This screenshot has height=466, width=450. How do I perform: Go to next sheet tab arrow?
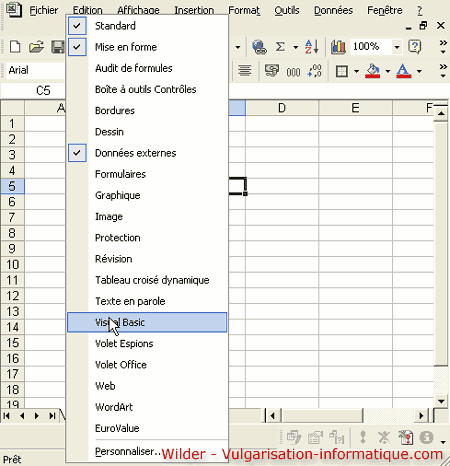(37, 416)
